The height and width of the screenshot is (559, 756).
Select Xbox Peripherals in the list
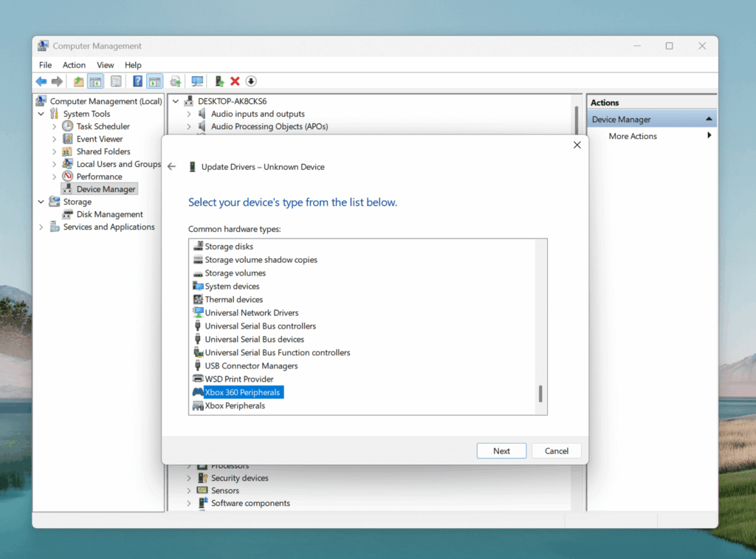[x=235, y=406]
